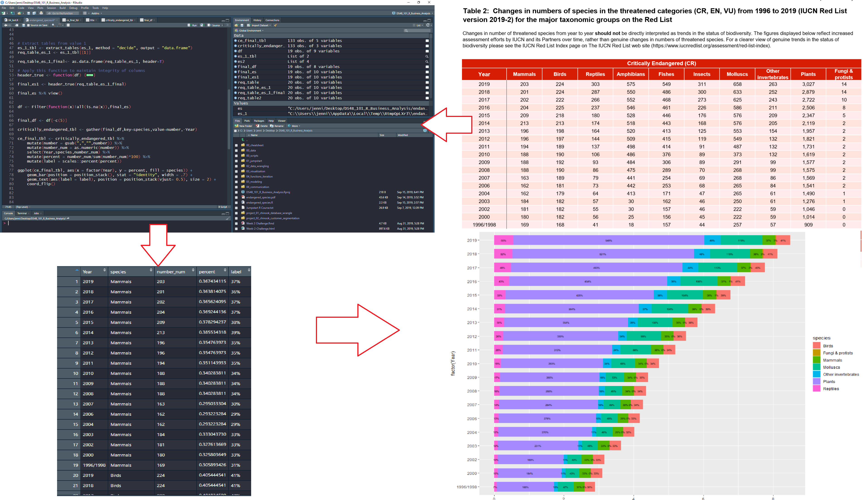Click the code tools magic wand icon
The height and width of the screenshot is (500, 868).
coord(59,25)
